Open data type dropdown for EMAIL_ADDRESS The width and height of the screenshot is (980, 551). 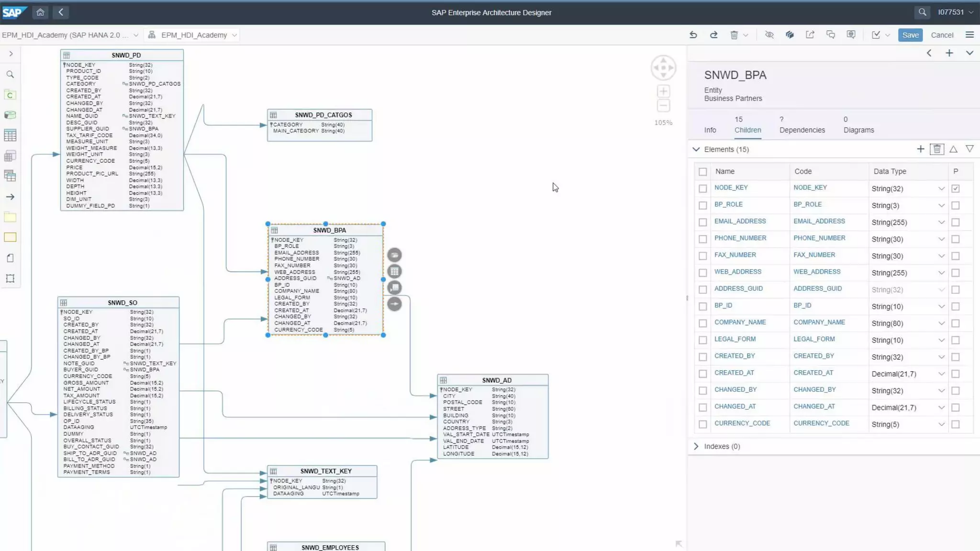pos(941,222)
